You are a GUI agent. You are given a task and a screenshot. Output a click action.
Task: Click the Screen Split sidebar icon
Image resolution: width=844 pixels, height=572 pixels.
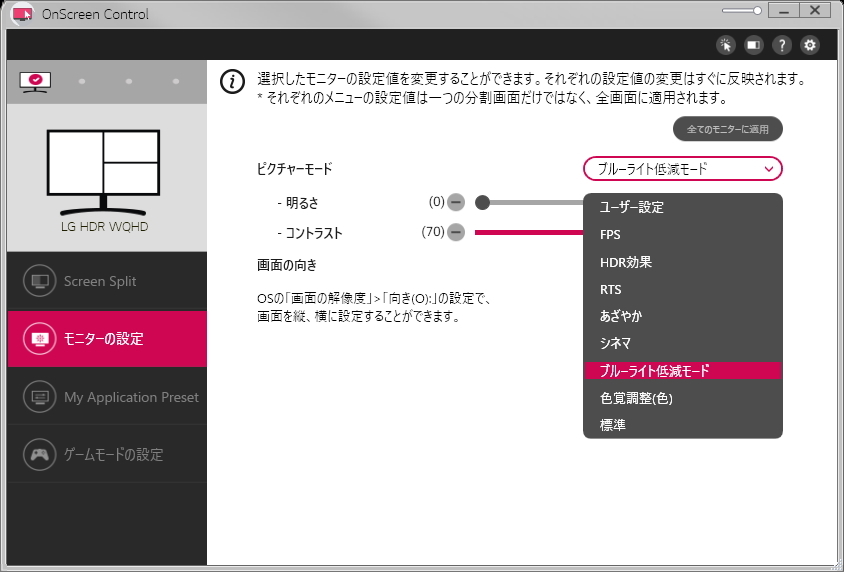(40, 281)
